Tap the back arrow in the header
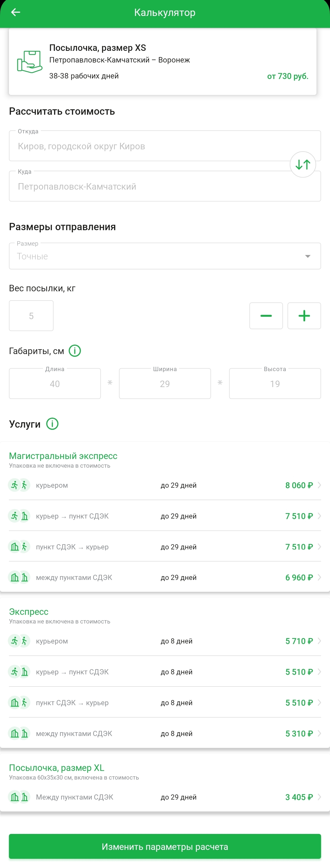The width and height of the screenshot is (330, 868). pos(15,12)
